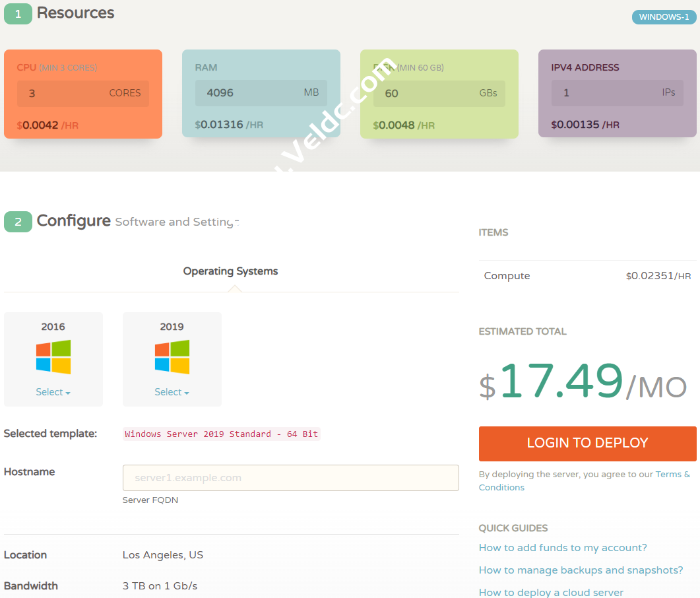700x598 pixels.
Task: Click the step 2 Configure badge
Action: click(x=18, y=222)
